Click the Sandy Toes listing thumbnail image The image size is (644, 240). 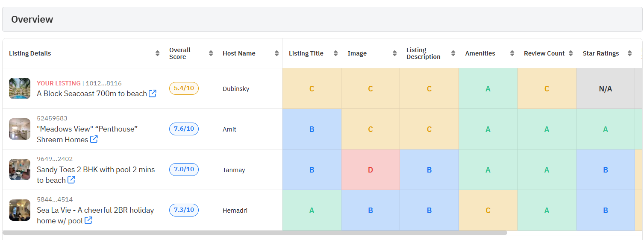20,170
